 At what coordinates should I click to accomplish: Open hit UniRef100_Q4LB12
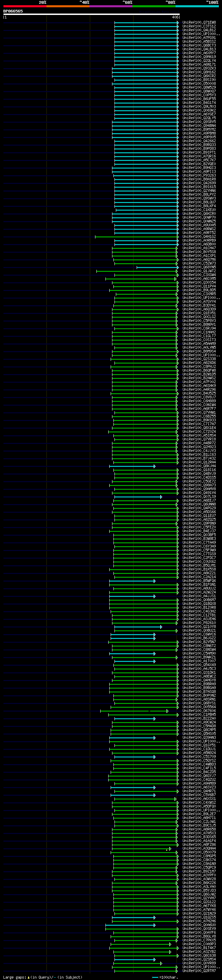199,30
